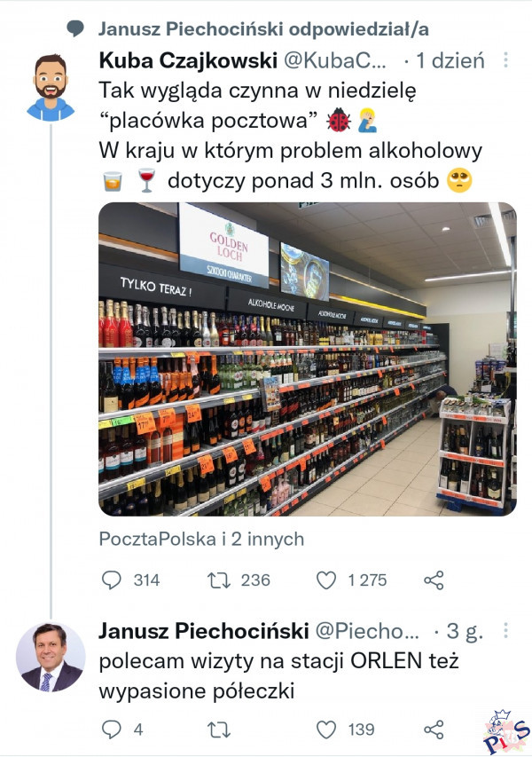Click 'Janusz Piechociński odpowiedział/a' header

point(263,29)
